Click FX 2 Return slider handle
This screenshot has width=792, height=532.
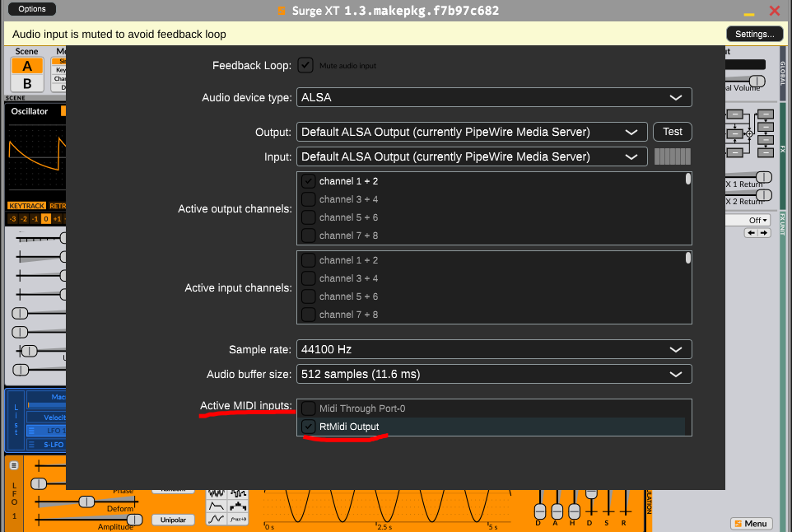pyautogui.click(x=764, y=194)
